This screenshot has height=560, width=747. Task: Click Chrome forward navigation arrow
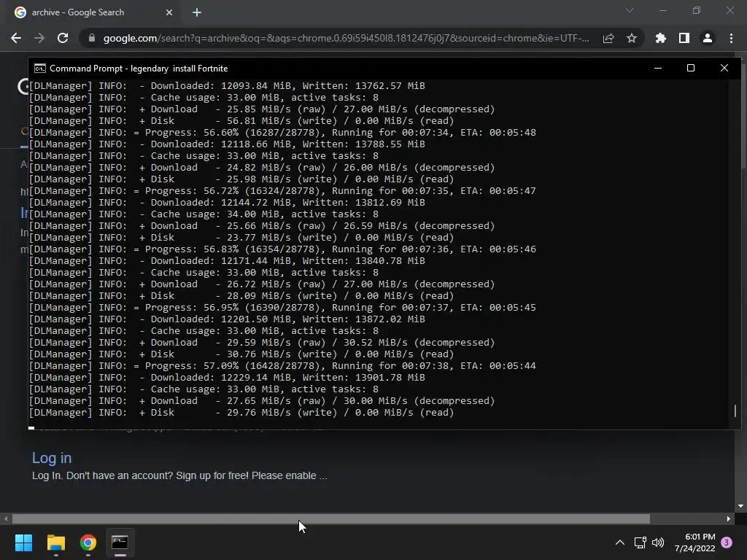pyautogui.click(x=39, y=38)
